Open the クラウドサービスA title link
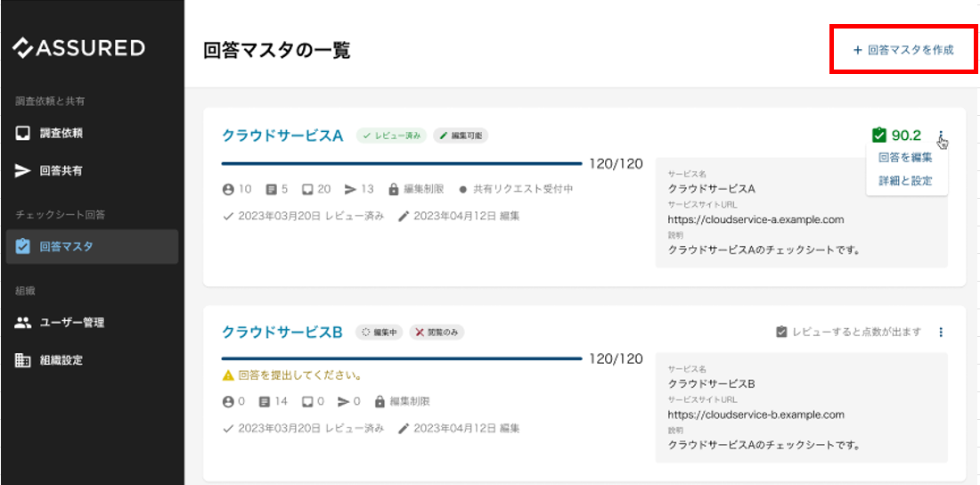This screenshot has height=485, width=980. 282,136
